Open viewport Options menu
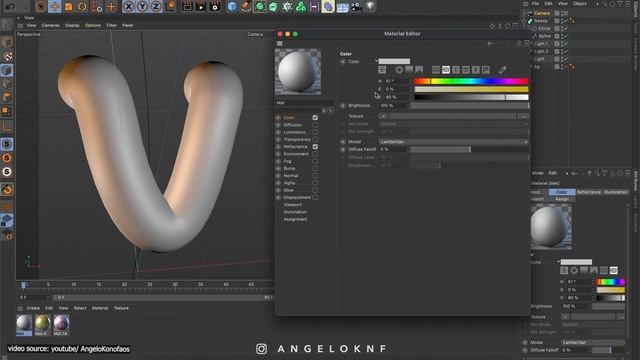 93,25
